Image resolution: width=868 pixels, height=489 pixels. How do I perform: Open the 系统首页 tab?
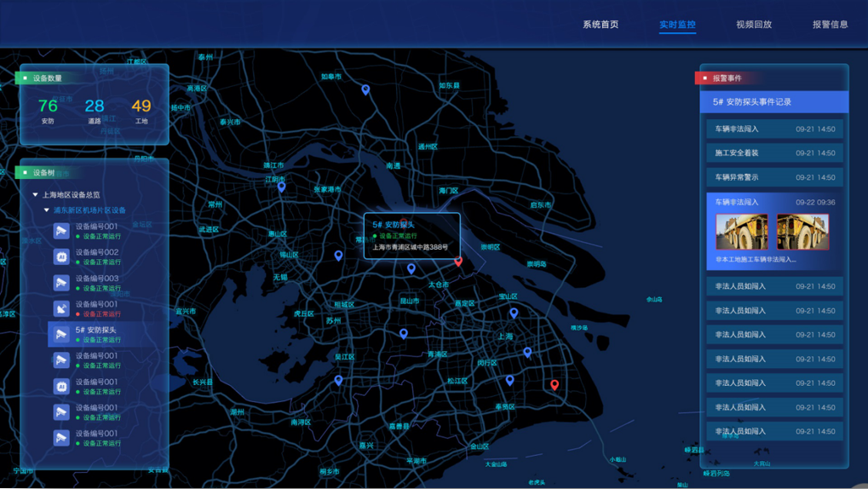click(601, 25)
